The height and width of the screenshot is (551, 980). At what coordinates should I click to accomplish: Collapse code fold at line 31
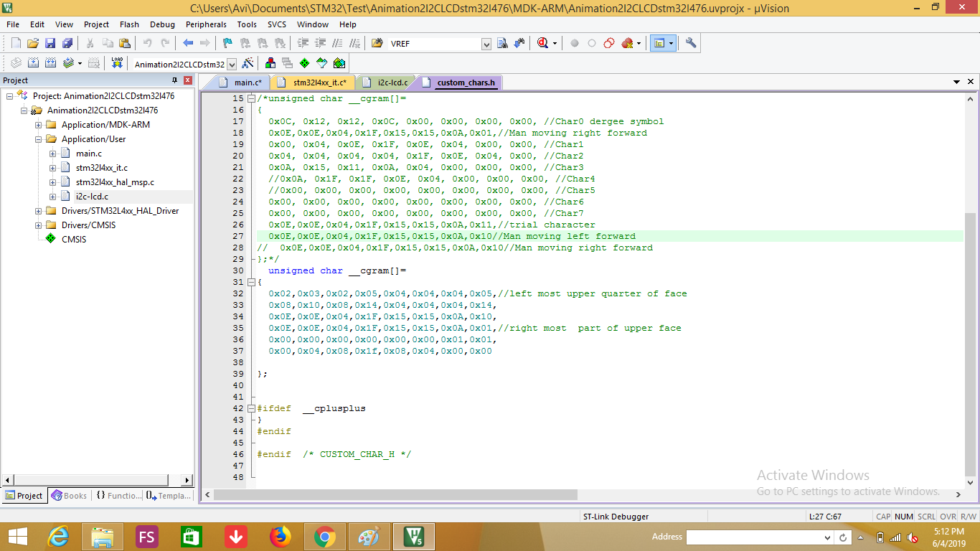(251, 282)
